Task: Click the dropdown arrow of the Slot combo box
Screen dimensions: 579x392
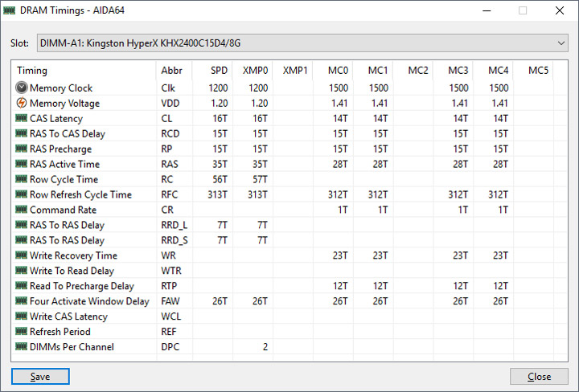Action: pyautogui.click(x=561, y=43)
